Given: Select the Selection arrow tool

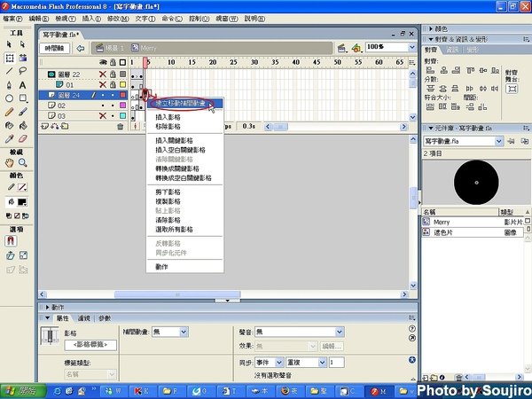Looking at the screenshot, I should tap(9, 44).
